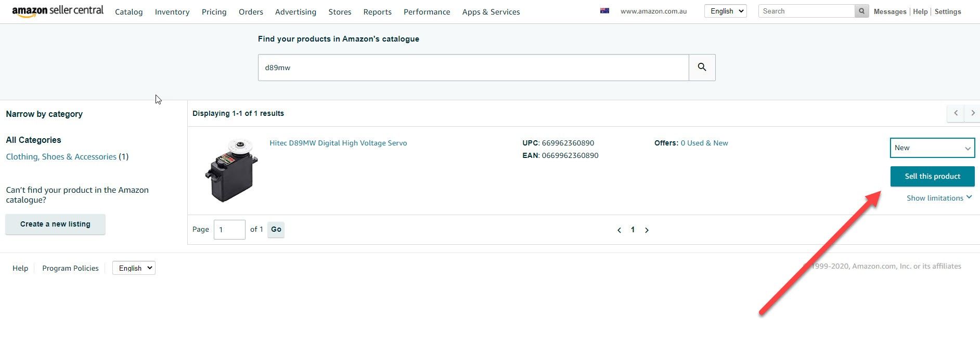Click the previous page chevron in pagination
980x345 pixels.
(619, 230)
